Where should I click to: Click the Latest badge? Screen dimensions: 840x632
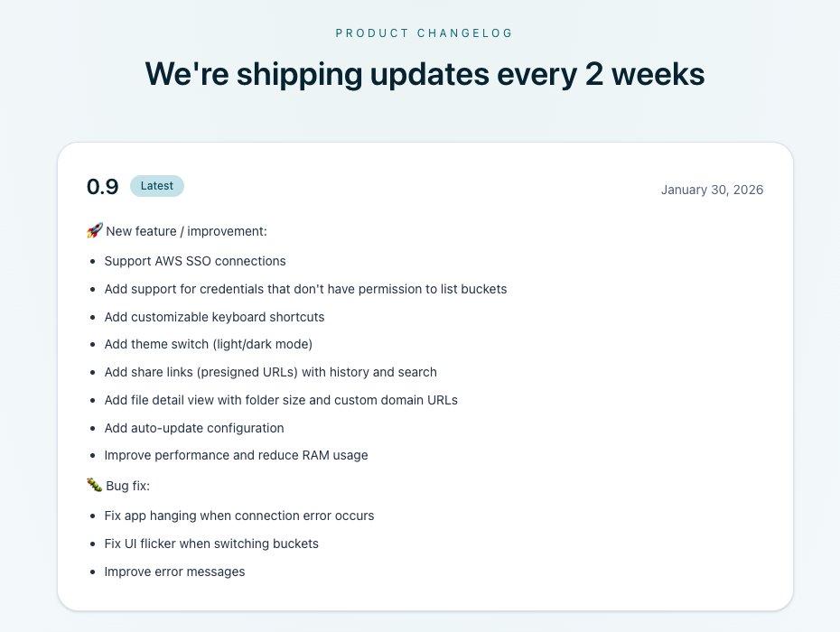tap(157, 186)
